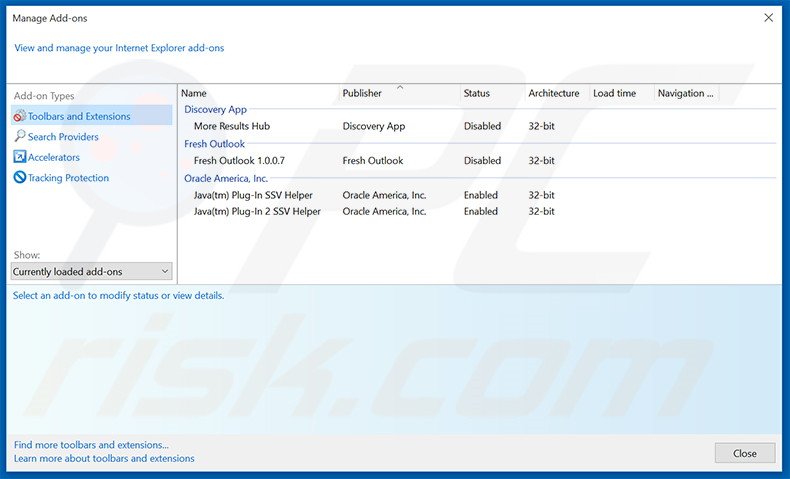Click the Status column header
Screen dimensions: 790x479
click(x=477, y=93)
